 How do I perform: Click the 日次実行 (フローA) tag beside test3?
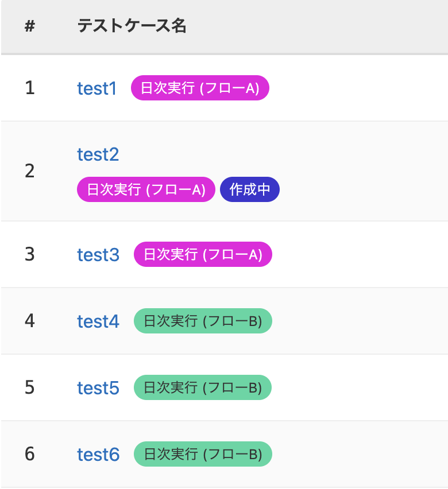tap(203, 254)
